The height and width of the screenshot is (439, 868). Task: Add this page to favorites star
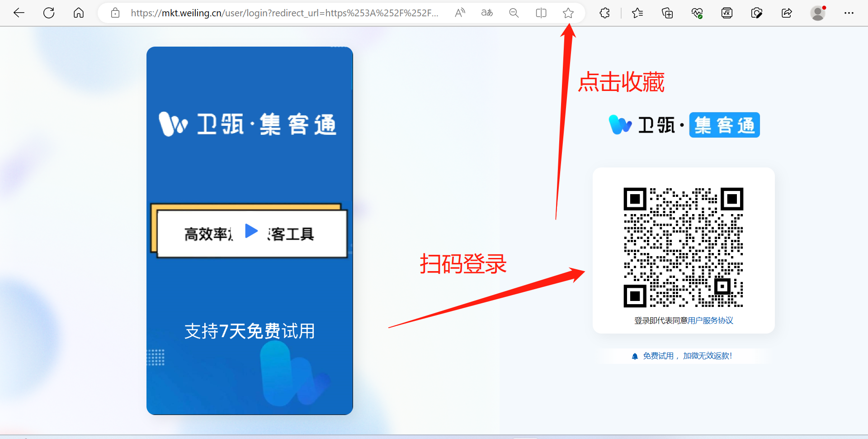[568, 13]
